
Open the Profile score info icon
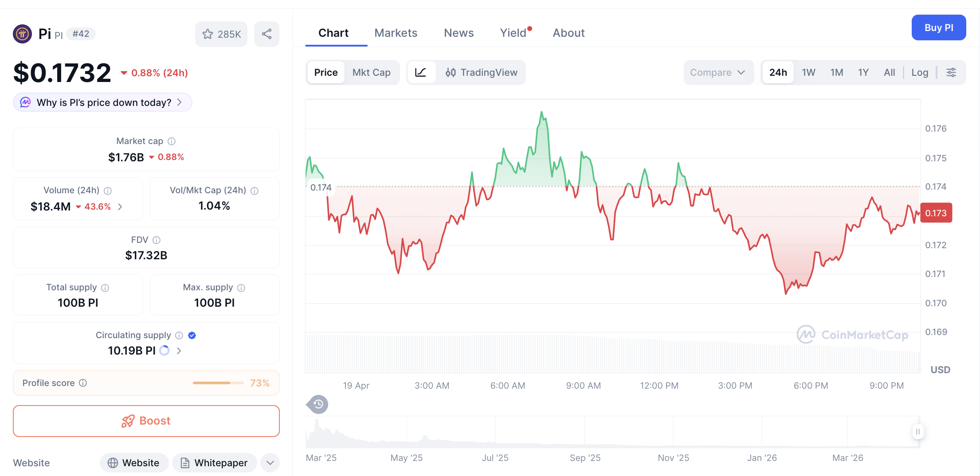[83, 383]
